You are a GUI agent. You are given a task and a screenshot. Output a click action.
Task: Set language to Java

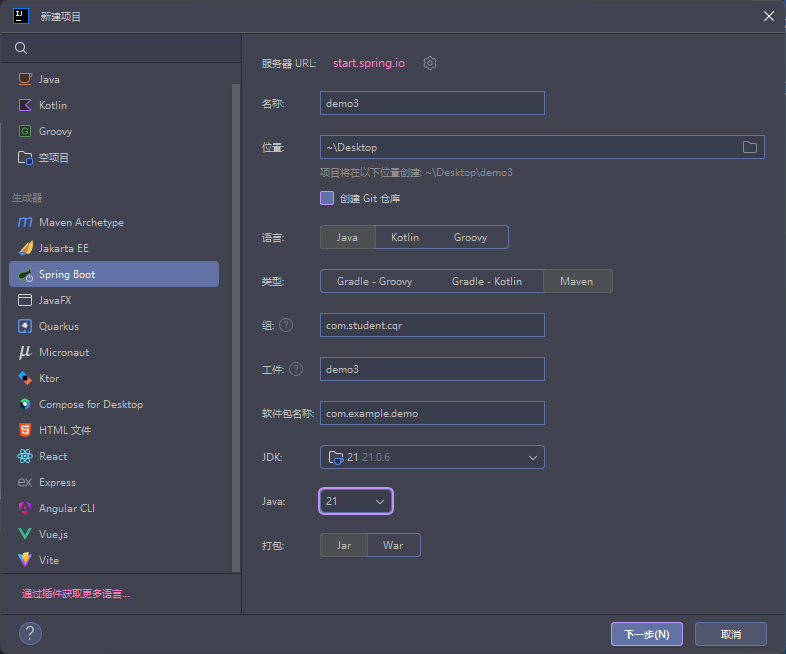click(347, 237)
